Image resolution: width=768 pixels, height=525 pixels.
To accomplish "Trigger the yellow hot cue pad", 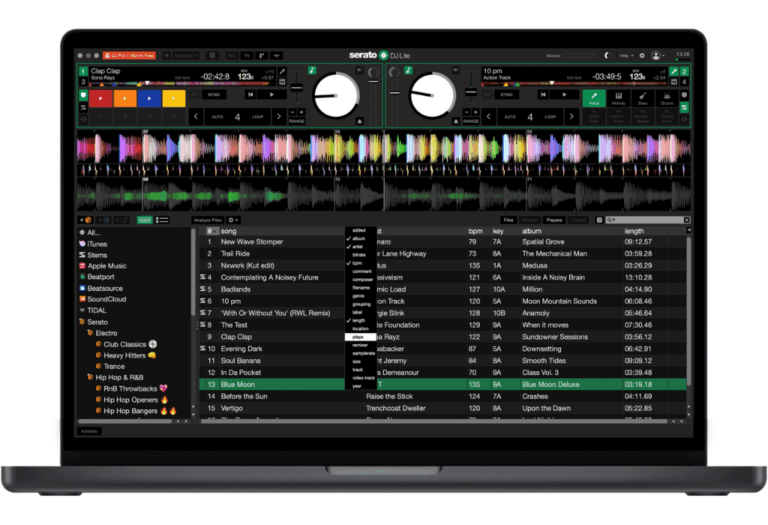I will [x=174, y=98].
